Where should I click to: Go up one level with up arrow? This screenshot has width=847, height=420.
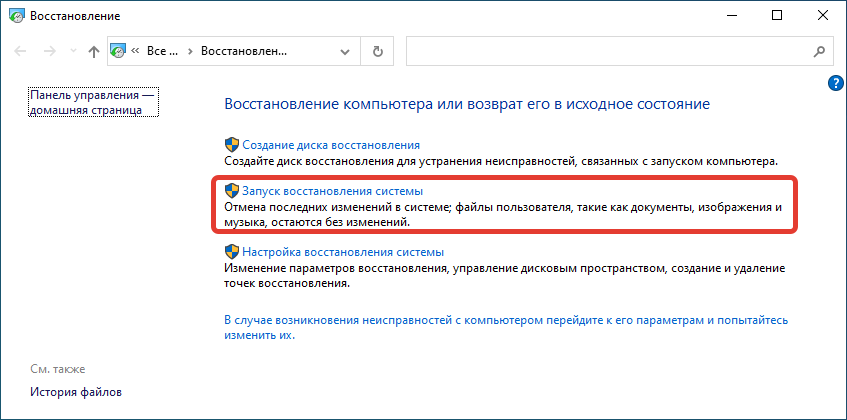[x=93, y=51]
